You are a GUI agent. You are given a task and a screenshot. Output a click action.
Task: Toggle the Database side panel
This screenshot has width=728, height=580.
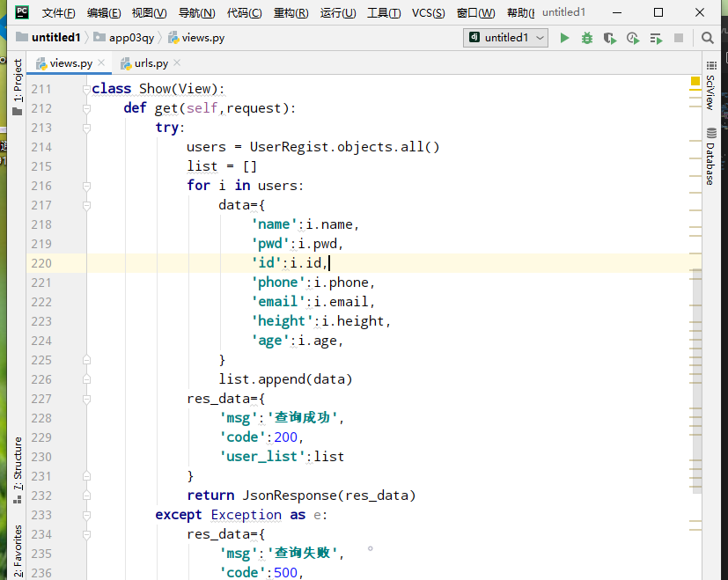[x=710, y=157]
